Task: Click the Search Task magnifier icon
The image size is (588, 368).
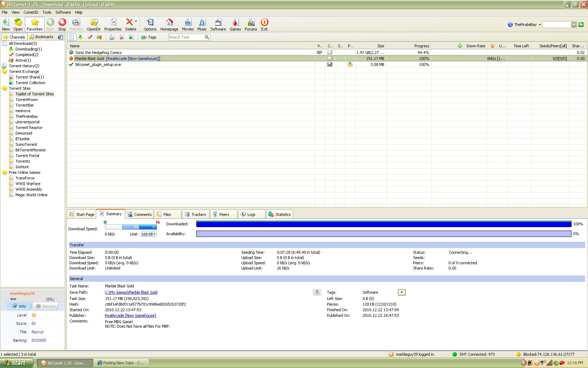Action: pos(207,37)
